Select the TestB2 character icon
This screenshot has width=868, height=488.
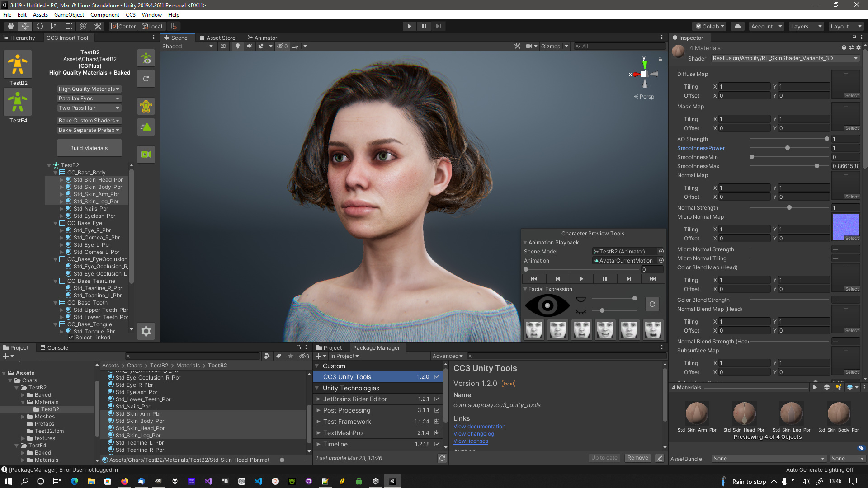[18, 64]
